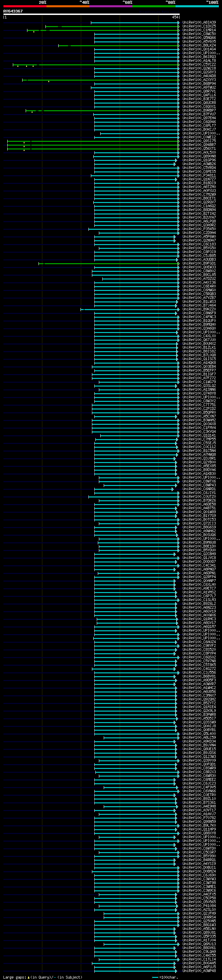Screen dimensions: 222x980
Task: Select hit label UniRef100_Q5P335
Action: click(x=199, y=936)
